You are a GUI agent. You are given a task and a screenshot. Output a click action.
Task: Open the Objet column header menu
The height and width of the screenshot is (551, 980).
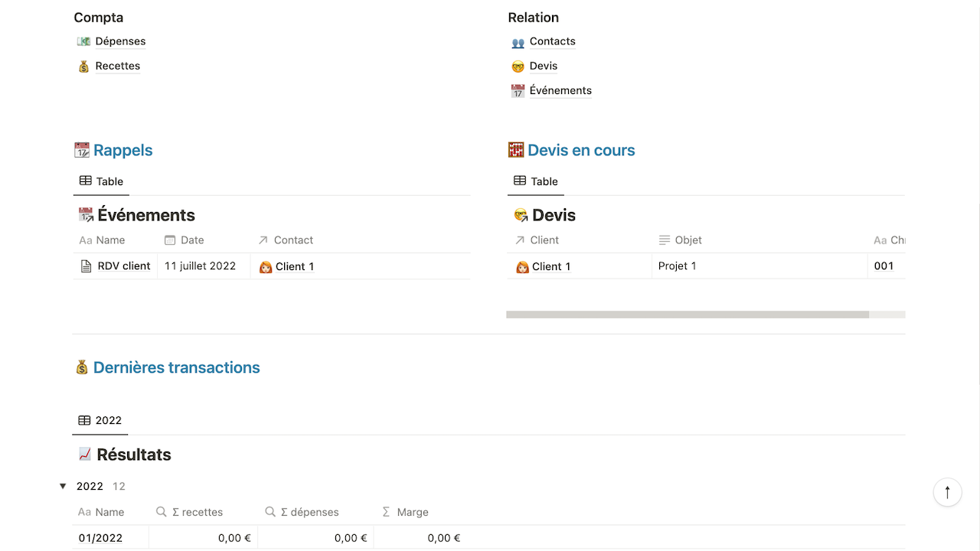(x=688, y=240)
